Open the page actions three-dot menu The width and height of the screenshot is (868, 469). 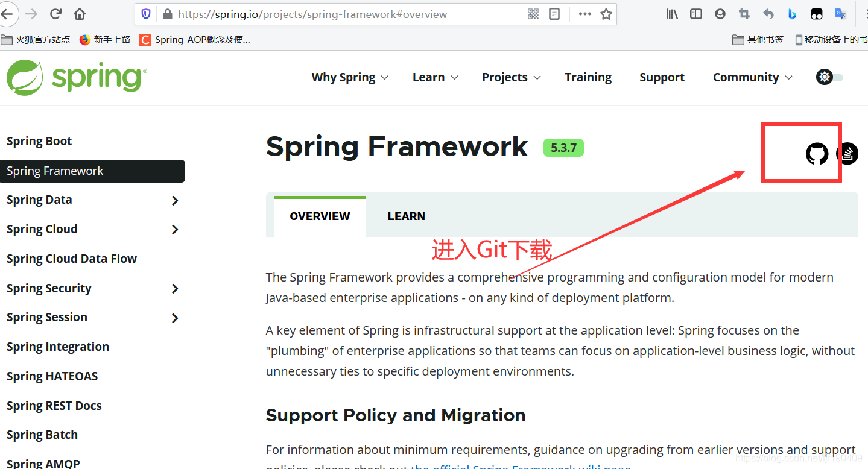tap(584, 14)
